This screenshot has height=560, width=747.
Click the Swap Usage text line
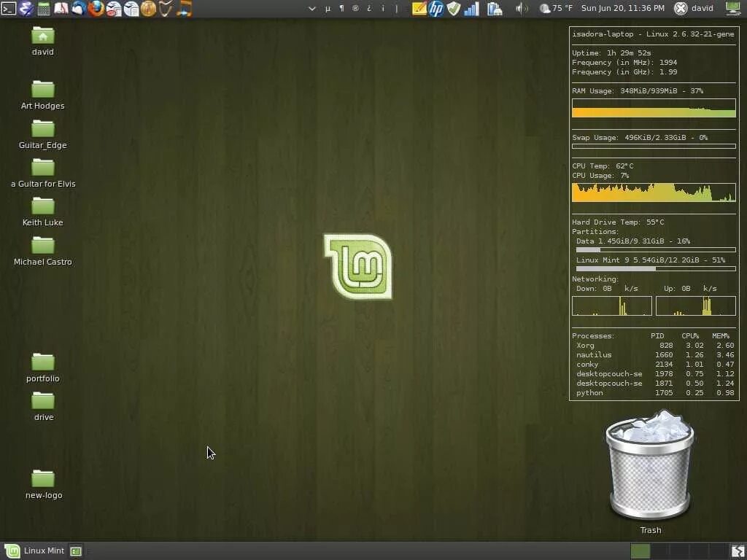click(640, 137)
